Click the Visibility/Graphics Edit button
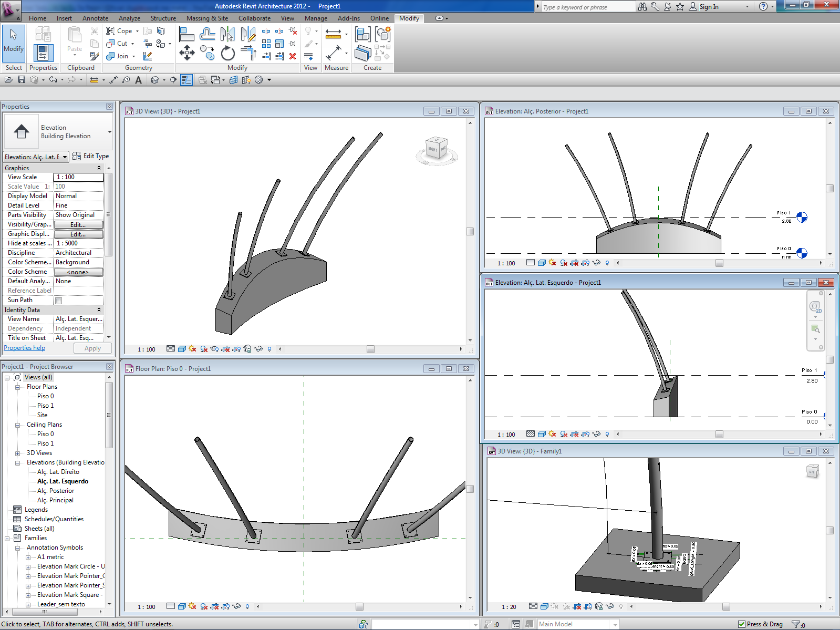The height and width of the screenshot is (630, 840). click(78, 225)
